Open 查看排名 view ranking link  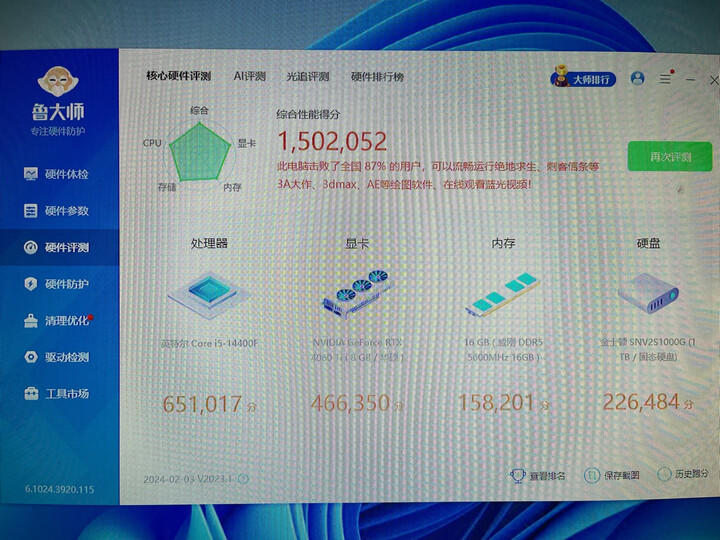tap(547, 476)
